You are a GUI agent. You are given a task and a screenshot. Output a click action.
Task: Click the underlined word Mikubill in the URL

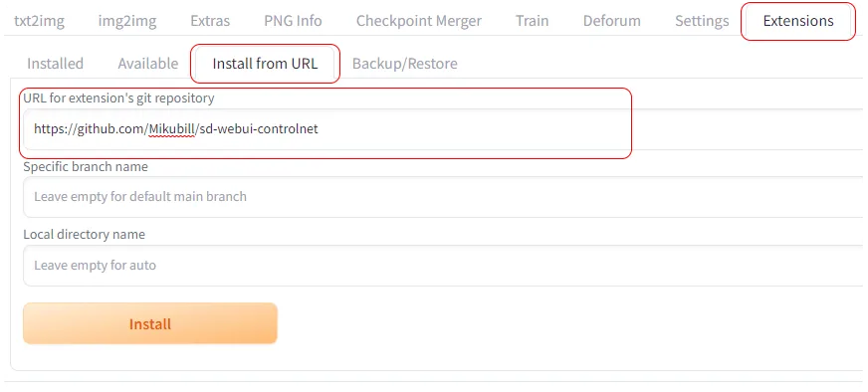pos(171,129)
